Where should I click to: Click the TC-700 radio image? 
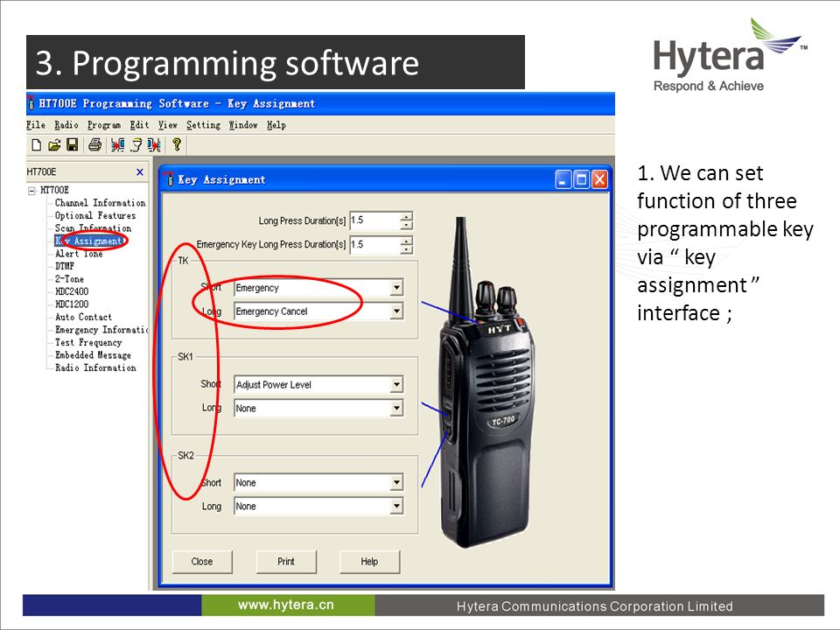487,383
